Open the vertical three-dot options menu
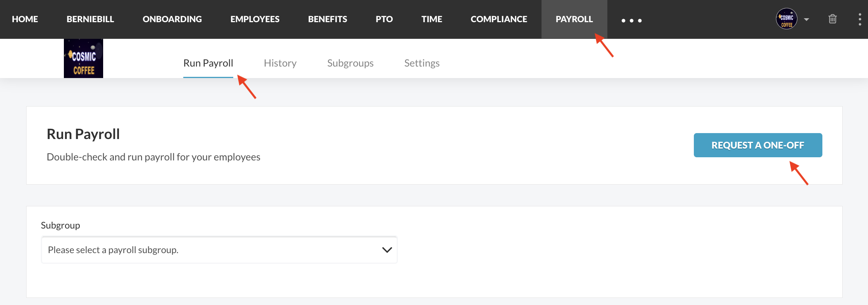Image resolution: width=868 pixels, height=305 pixels. (860, 19)
